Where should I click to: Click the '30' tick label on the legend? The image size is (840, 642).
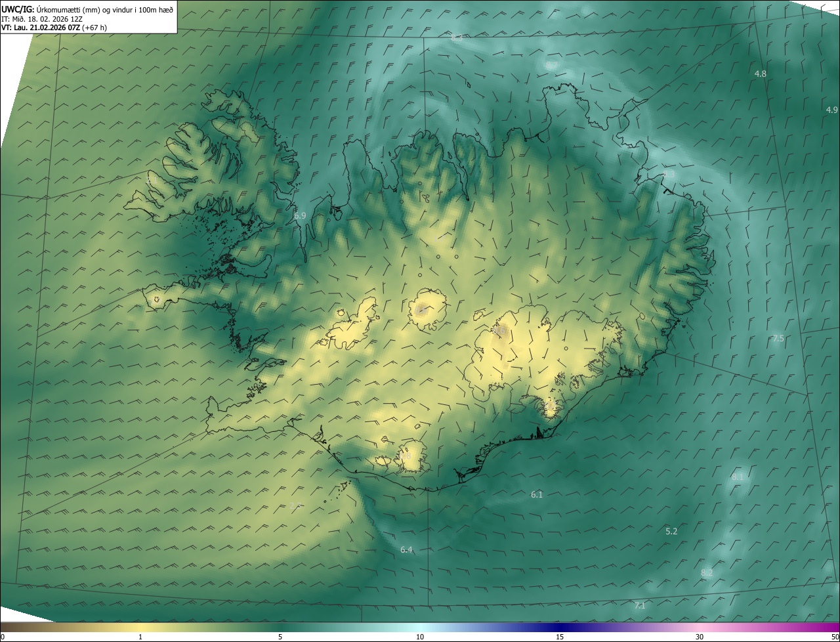pos(700,637)
